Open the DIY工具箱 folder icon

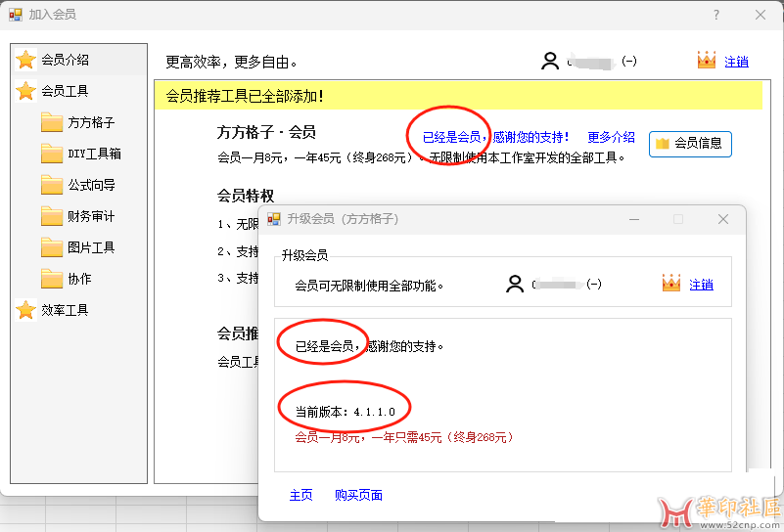point(52,154)
